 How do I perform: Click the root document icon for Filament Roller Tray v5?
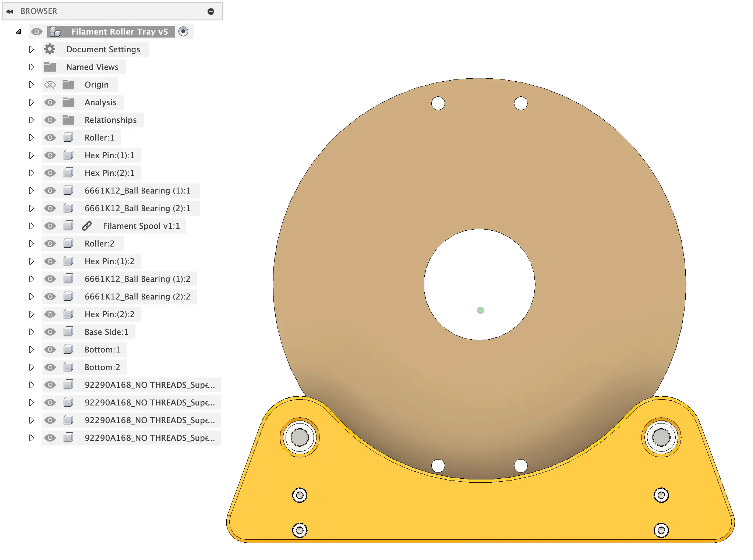tap(55, 32)
